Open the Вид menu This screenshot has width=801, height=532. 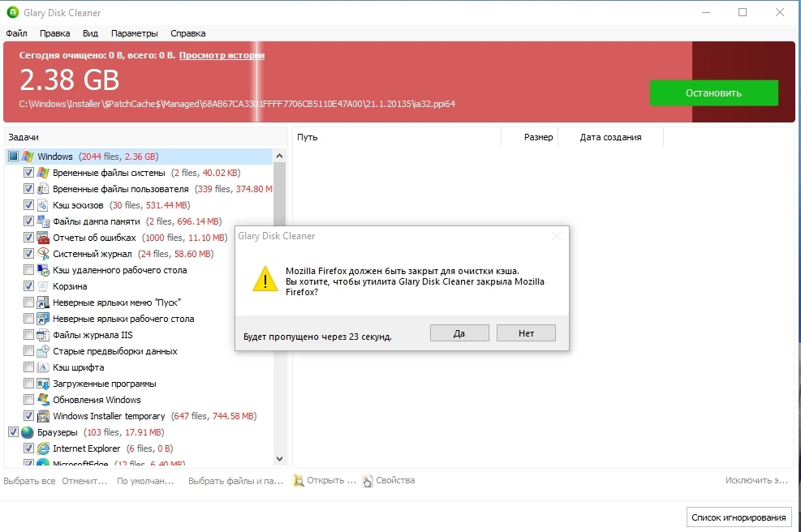pyautogui.click(x=90, y=33)
